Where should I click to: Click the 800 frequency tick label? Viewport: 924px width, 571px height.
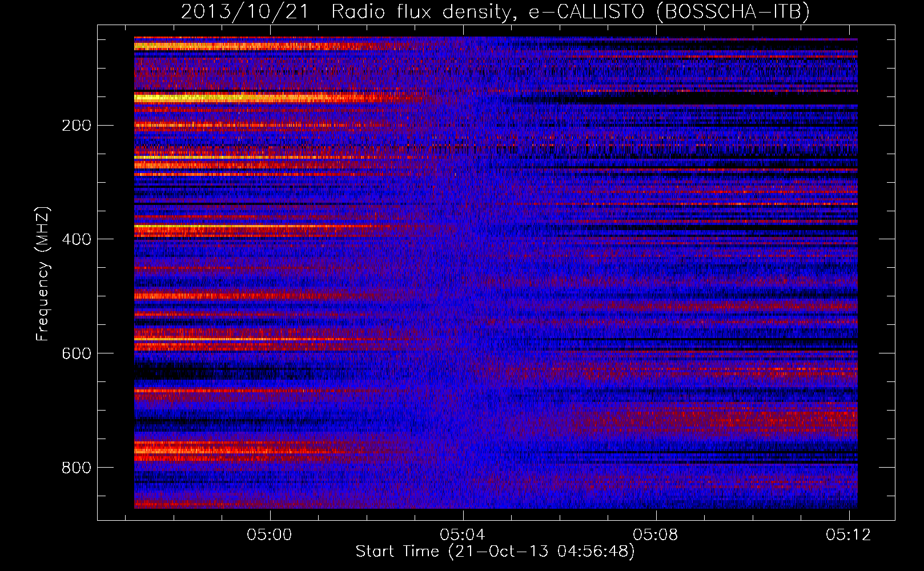(x=77, y=468)
